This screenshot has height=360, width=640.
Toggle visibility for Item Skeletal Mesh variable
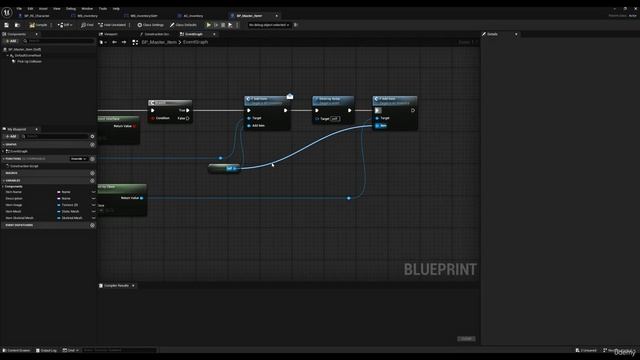click(x=93, y=218)
